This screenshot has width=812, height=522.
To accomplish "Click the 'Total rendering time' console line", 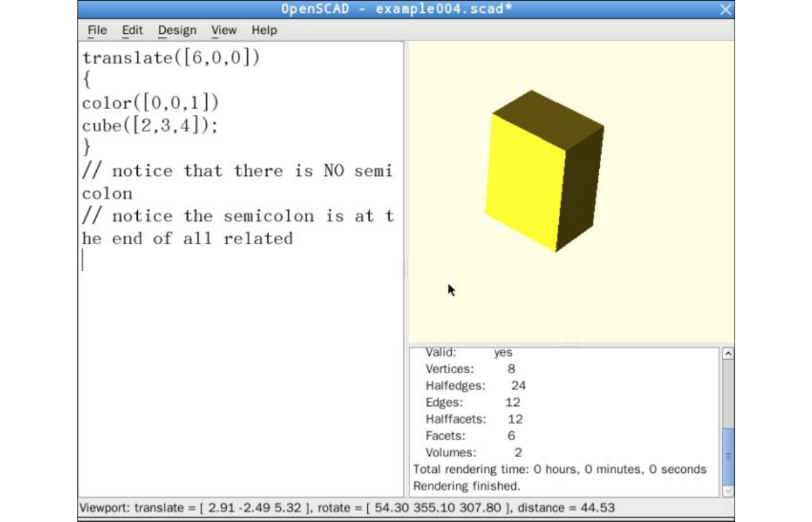I will (x=560, y=469).
